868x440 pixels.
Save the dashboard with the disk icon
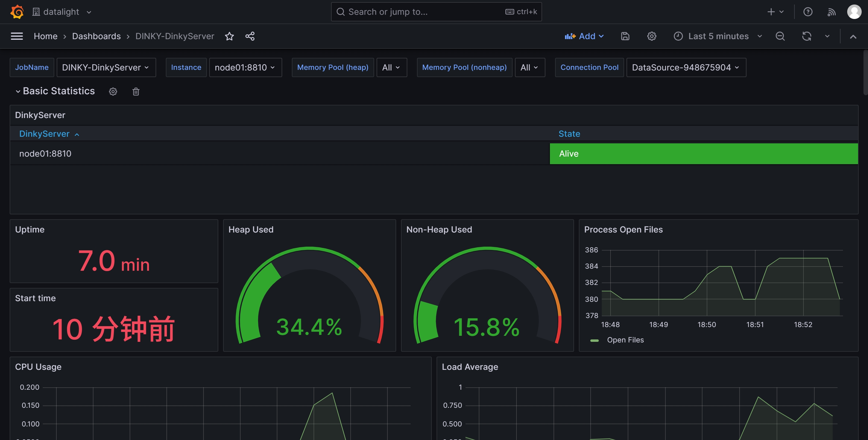coord(625,36)
